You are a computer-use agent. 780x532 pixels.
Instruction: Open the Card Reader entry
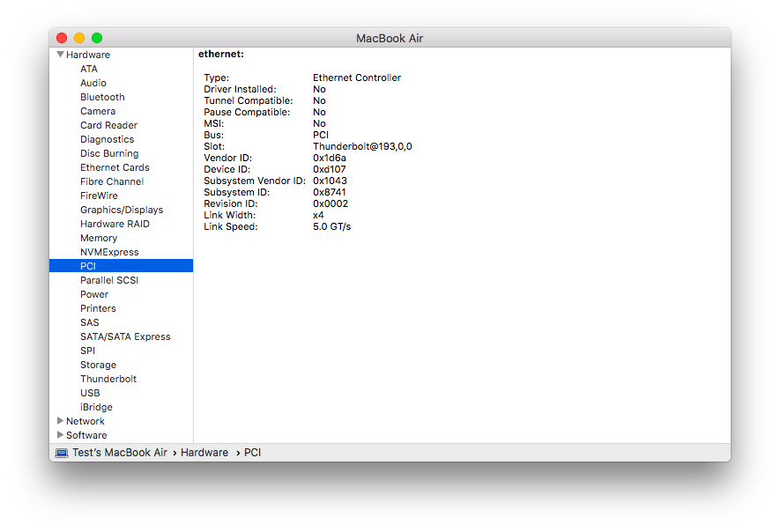[109, 125]
